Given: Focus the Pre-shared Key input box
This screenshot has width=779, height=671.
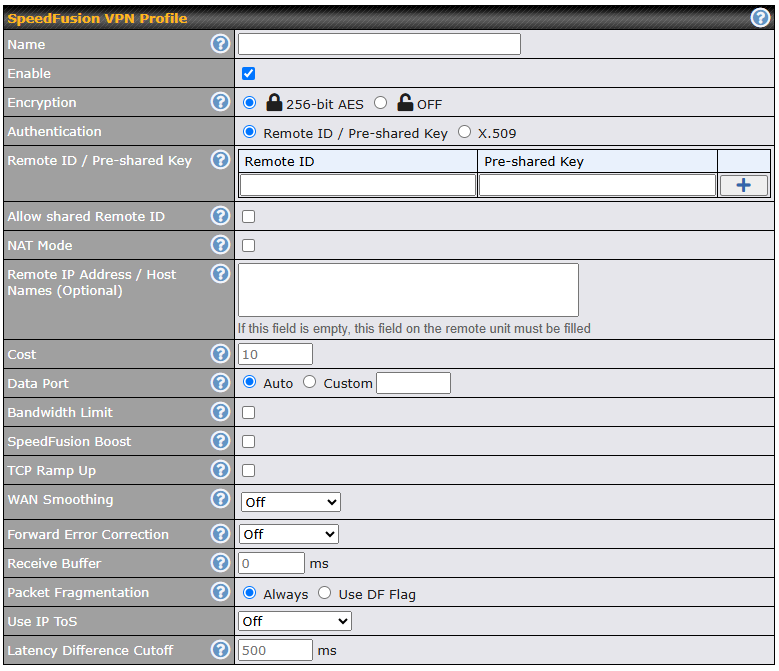Looking at the screenshot, I should [x=597, y=185].
